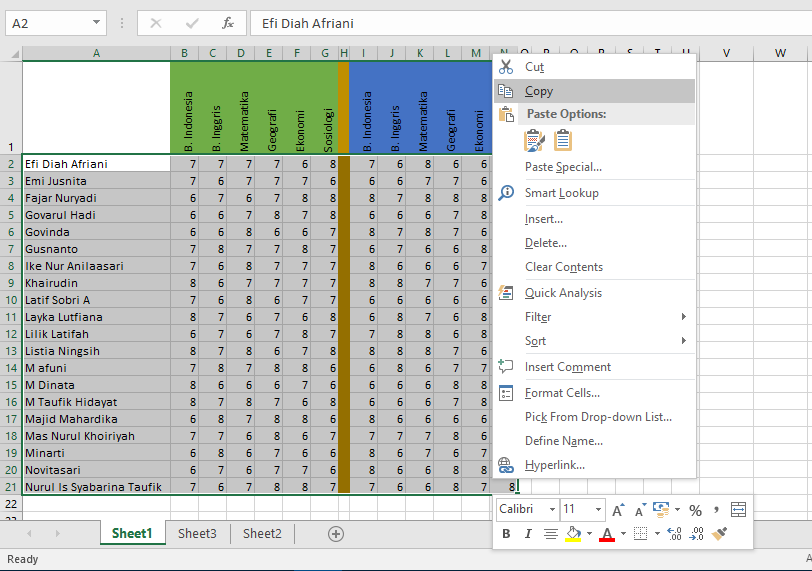The height and width of the screenshot is (571, 812).
Task: Select Insert Comment
Action: coord(594,367)
